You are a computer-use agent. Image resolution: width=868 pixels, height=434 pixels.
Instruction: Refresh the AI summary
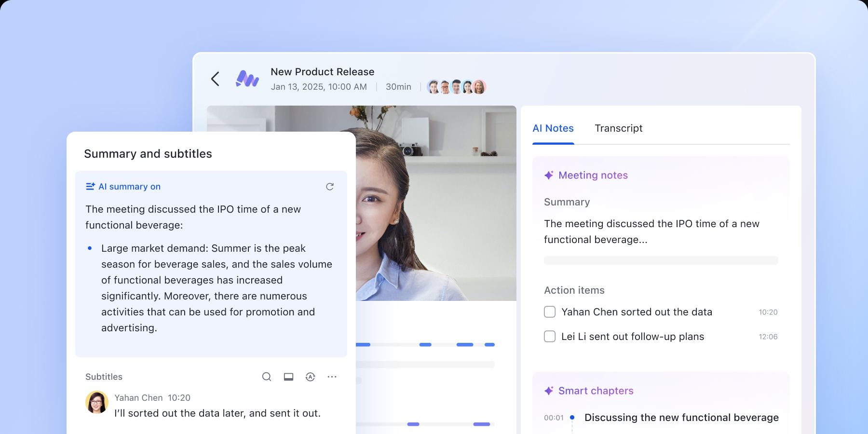coord(330,187)
